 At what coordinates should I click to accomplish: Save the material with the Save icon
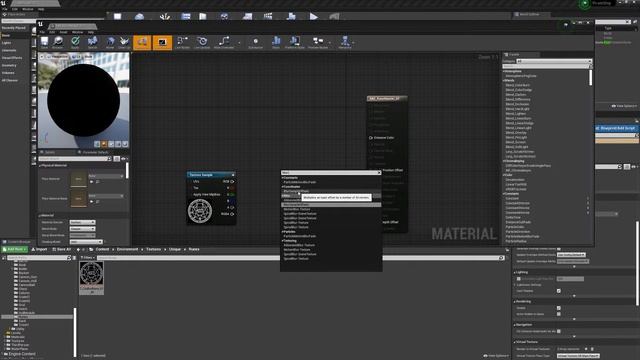(44, 42)
